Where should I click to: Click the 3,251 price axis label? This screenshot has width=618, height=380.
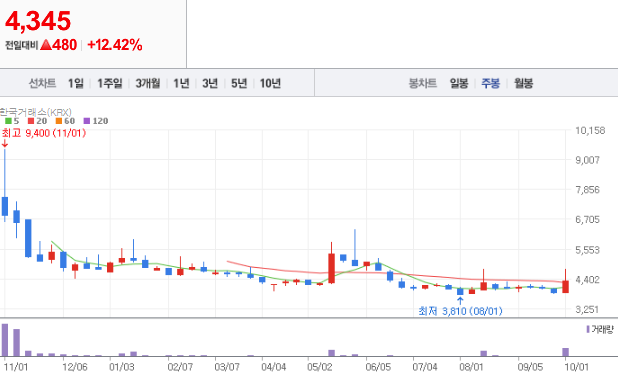pyautogui.click(x=588, y=309)
